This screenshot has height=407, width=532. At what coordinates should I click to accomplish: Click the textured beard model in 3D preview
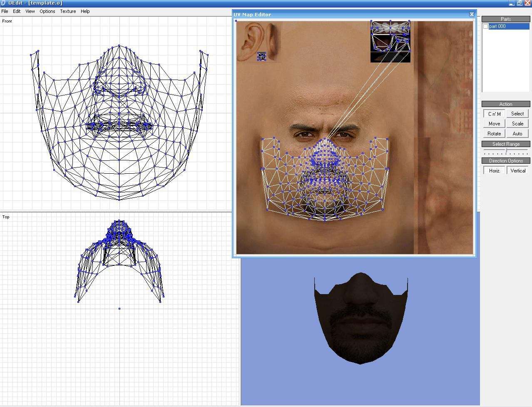pyautogui.click(x=360, y=321)
